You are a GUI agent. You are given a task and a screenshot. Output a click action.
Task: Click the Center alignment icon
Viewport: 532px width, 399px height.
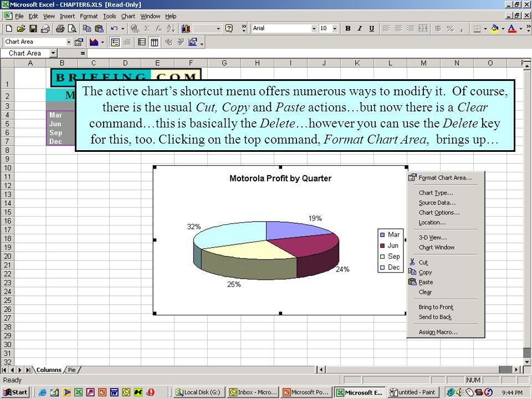tap(398, 28)
